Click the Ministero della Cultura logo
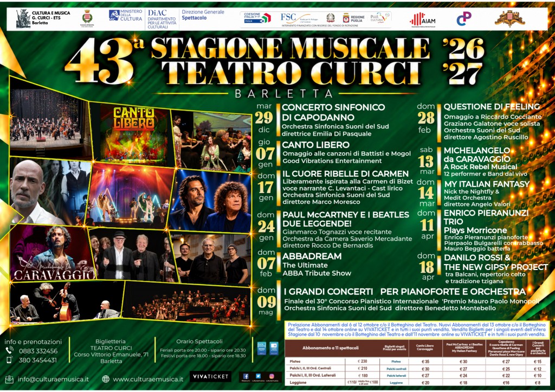The width and height of the screenshot is (555, 392). [x=125, y=15]
